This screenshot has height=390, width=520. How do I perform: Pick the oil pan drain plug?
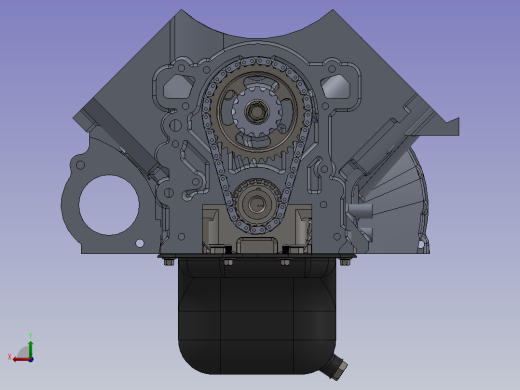pyautogui.click(x=339, y=369)
